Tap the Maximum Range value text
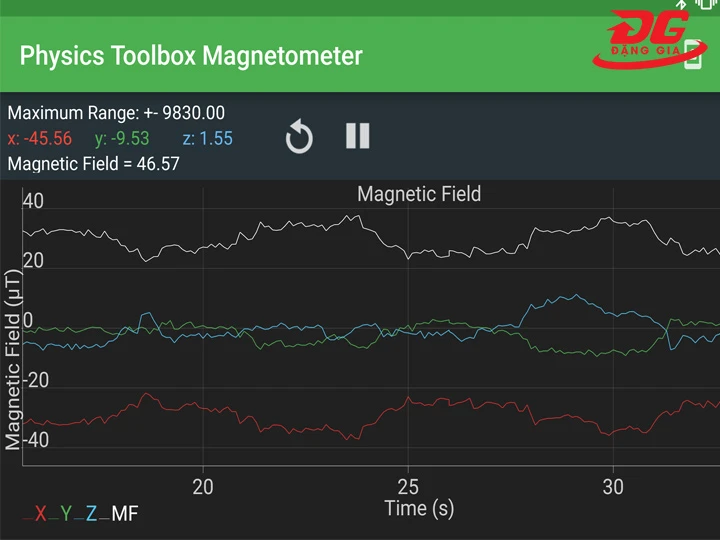Image resolution: width=720 pixels, height=540 pixels. [x=116, y=113]
